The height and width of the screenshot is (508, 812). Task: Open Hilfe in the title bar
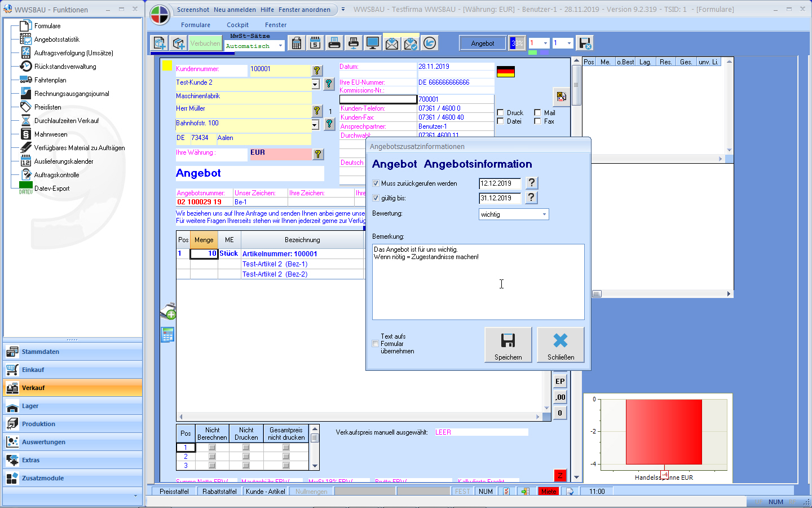267,10
